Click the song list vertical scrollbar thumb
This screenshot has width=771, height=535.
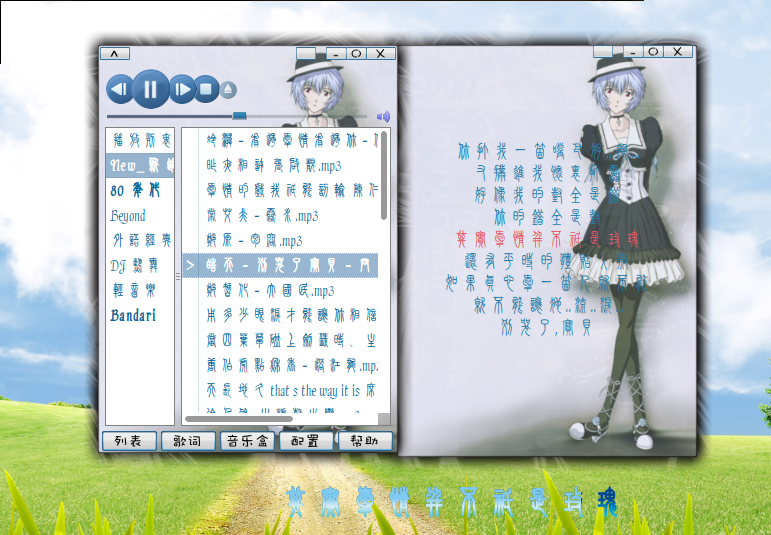point(384,176)
